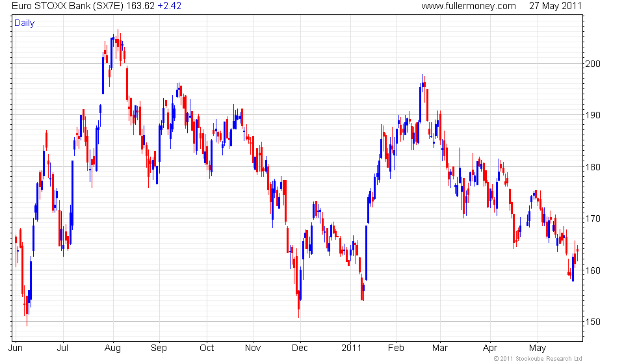Click the May label on time axis
This screenshot has width=637, height=364.
click(538, 348)
